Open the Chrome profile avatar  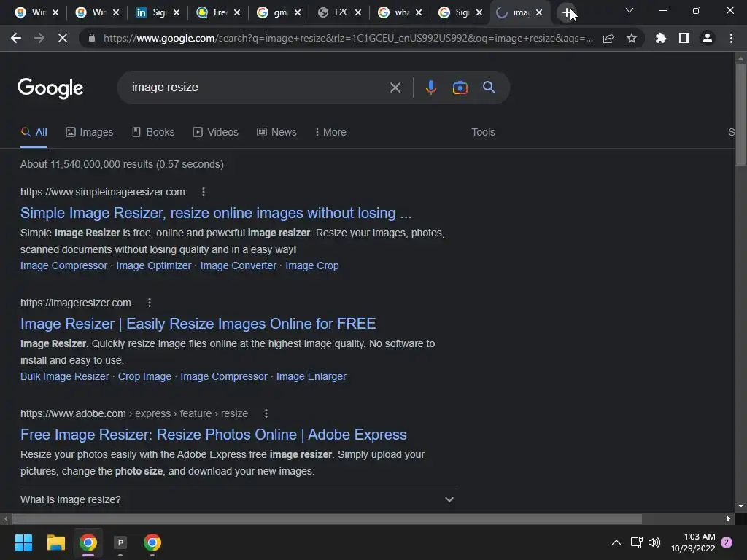[708, 38]
